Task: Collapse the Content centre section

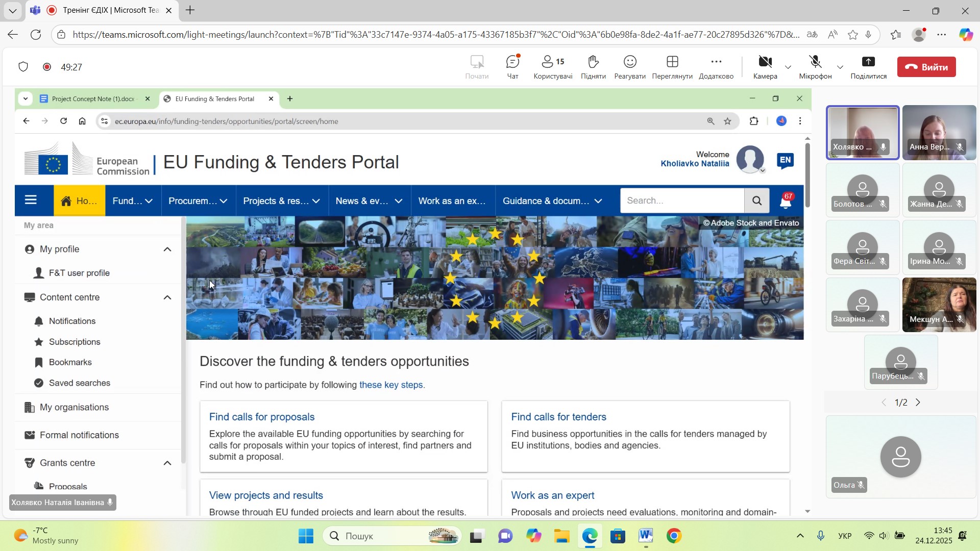Action: 167,297
